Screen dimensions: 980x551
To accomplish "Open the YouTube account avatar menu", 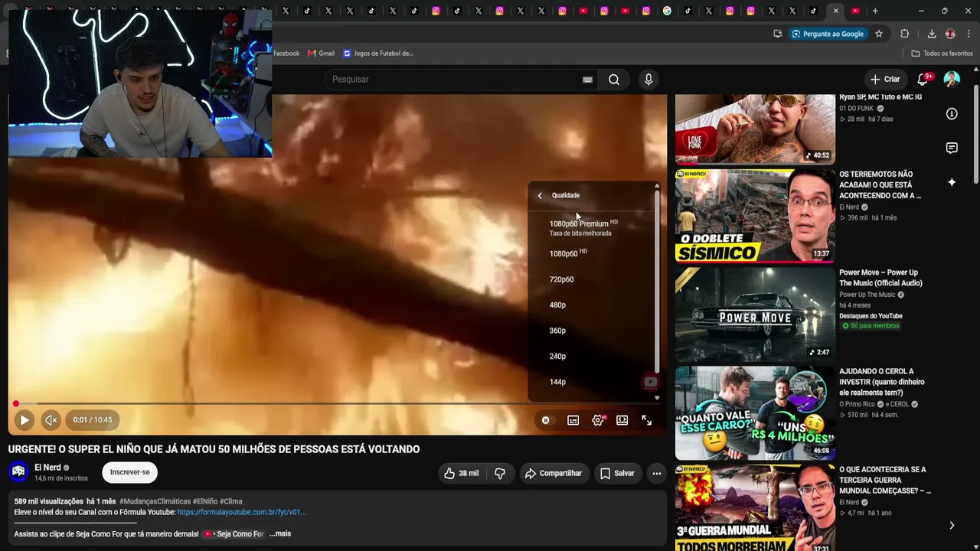I will point(952,80).
